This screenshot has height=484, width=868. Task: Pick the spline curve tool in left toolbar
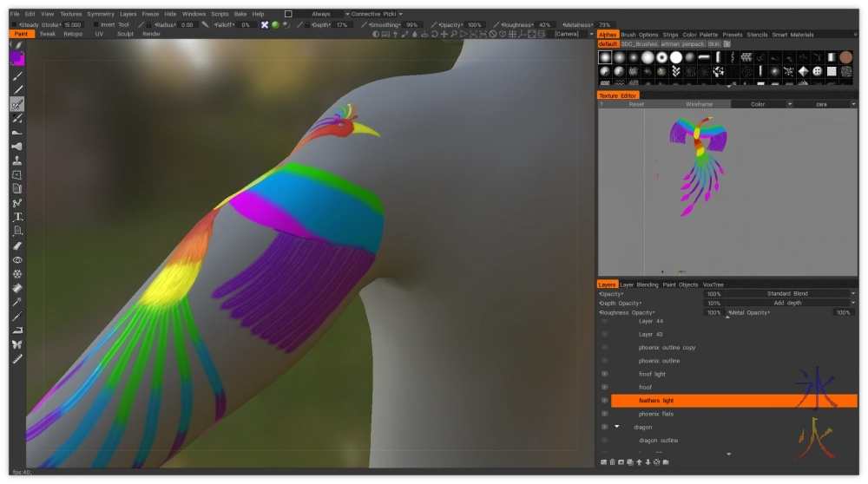pos(17,203)
